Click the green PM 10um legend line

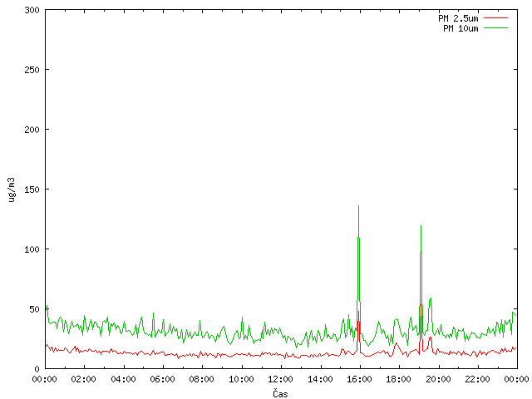[x=495, y=27]
